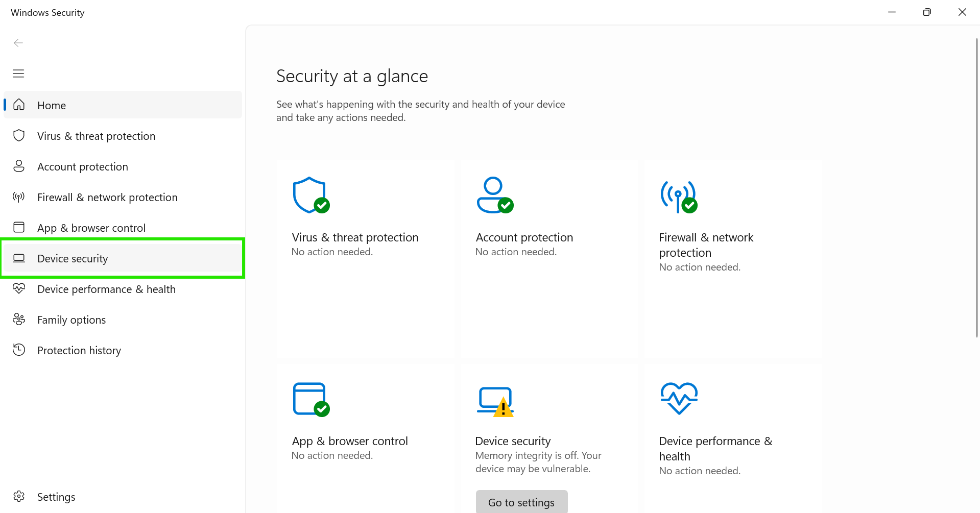Click the laptop warning icon on Device security card
The width and height of the screenshot is (980, 513).
495,402
